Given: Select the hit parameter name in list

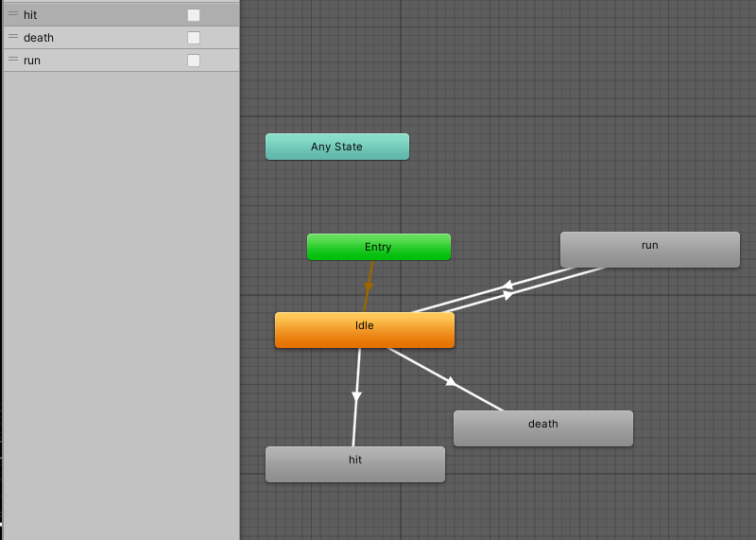Looking at the screenshot, I should point(31,15).
